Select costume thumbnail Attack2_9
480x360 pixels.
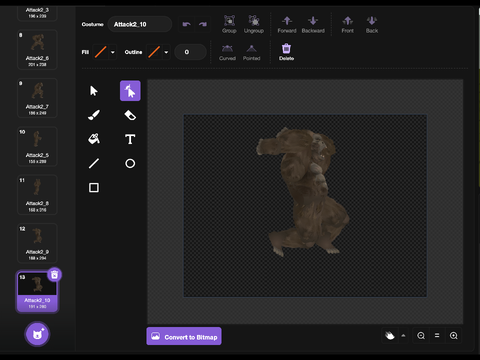coord(37,243)
